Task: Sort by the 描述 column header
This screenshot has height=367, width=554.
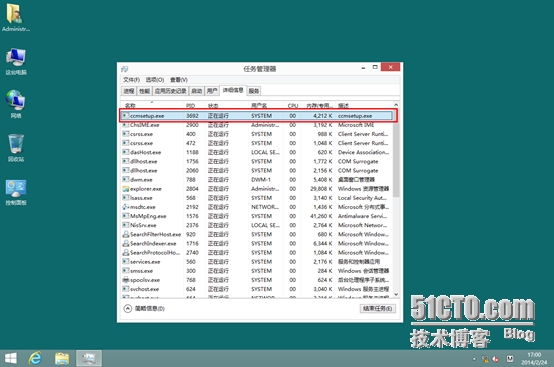Action: point(364,105)
